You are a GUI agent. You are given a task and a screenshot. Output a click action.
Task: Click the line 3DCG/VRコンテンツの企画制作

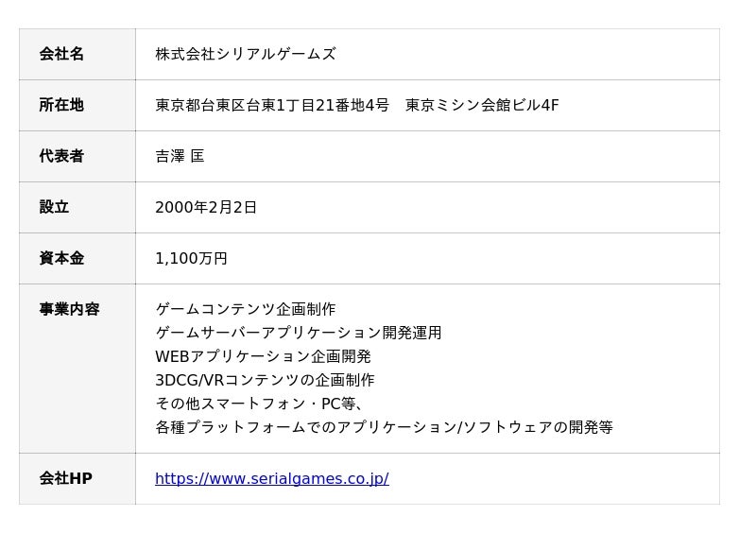265,380
